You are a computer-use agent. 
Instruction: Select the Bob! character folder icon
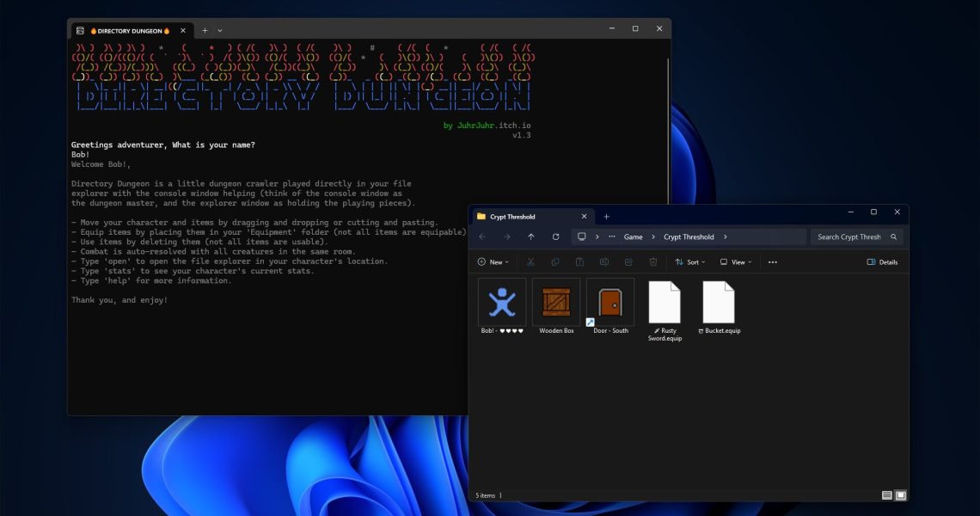click(x=502, y=303)
